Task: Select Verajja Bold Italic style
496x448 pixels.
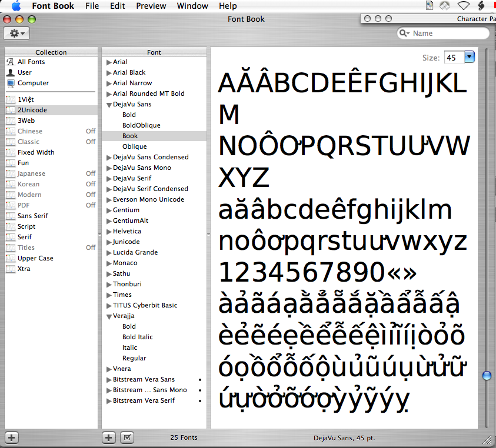Action: coord(138,337)
